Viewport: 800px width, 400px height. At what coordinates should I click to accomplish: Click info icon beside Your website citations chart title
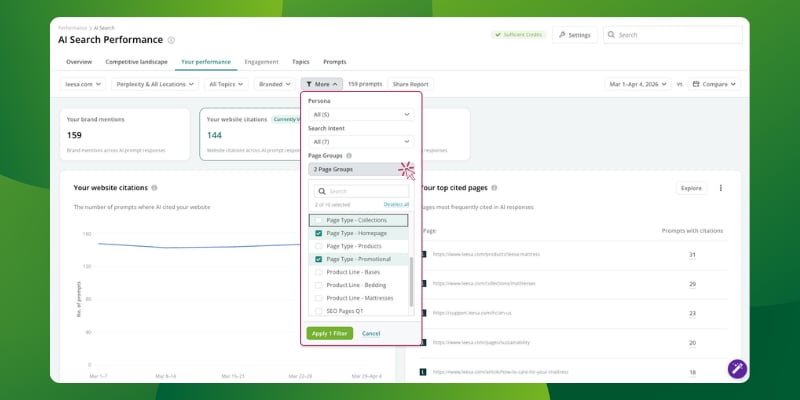pyautogui.click(x=154, y=188)
